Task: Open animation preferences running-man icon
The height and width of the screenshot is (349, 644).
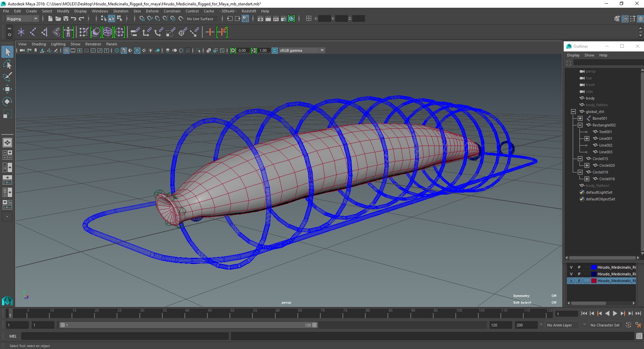Action: [x=638, y=325]
